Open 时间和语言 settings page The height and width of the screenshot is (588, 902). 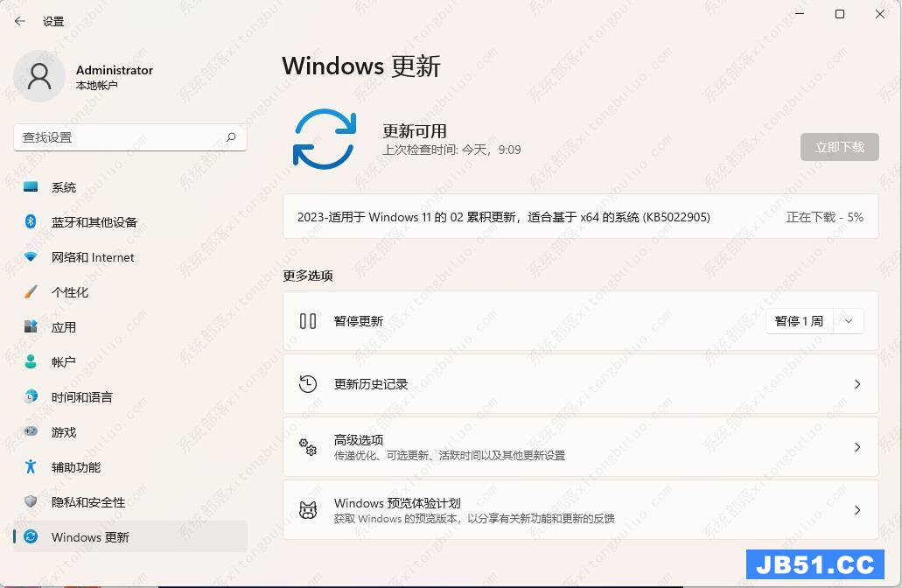tap(81, 397)
